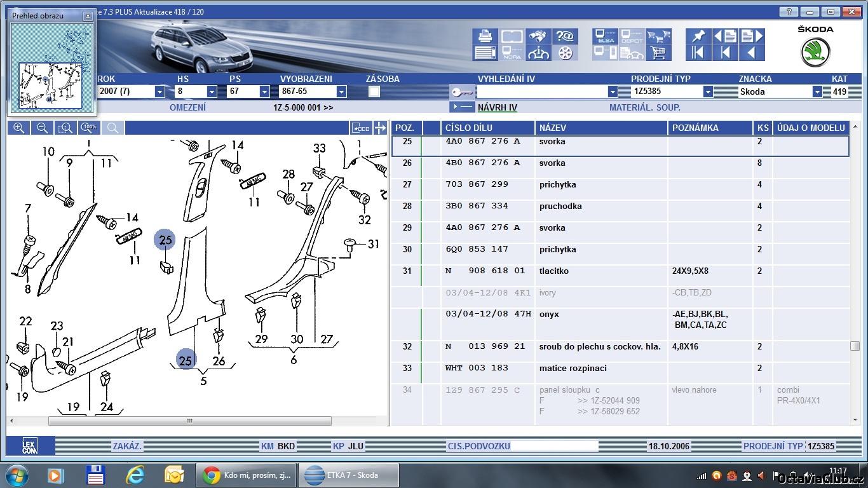Screen dimensions: 868x488
Task: Open the binoculars search tool
Action: pos(539,36)
